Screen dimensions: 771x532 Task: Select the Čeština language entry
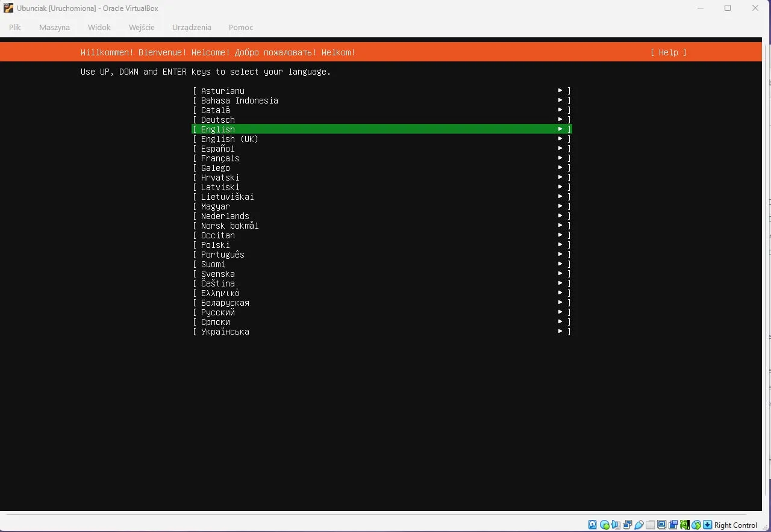(381, 283)
